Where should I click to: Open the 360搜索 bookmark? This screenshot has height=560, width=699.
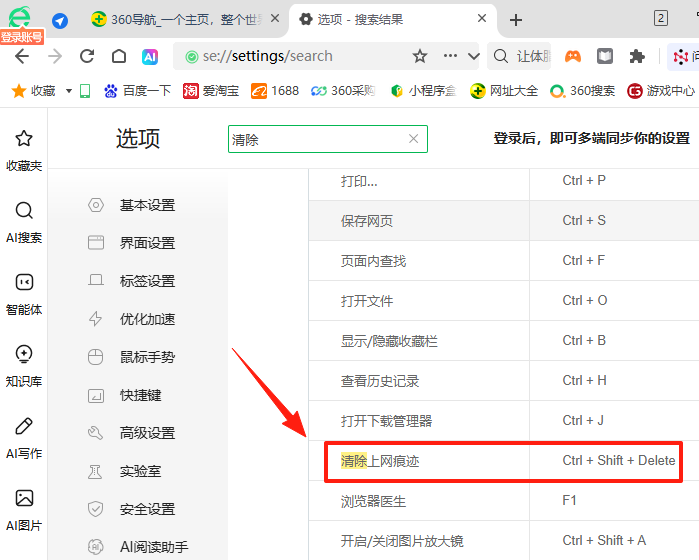point(582,91)
